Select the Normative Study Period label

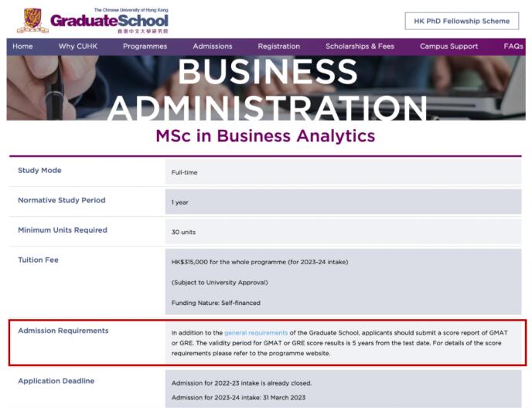(x=62, y=200)
